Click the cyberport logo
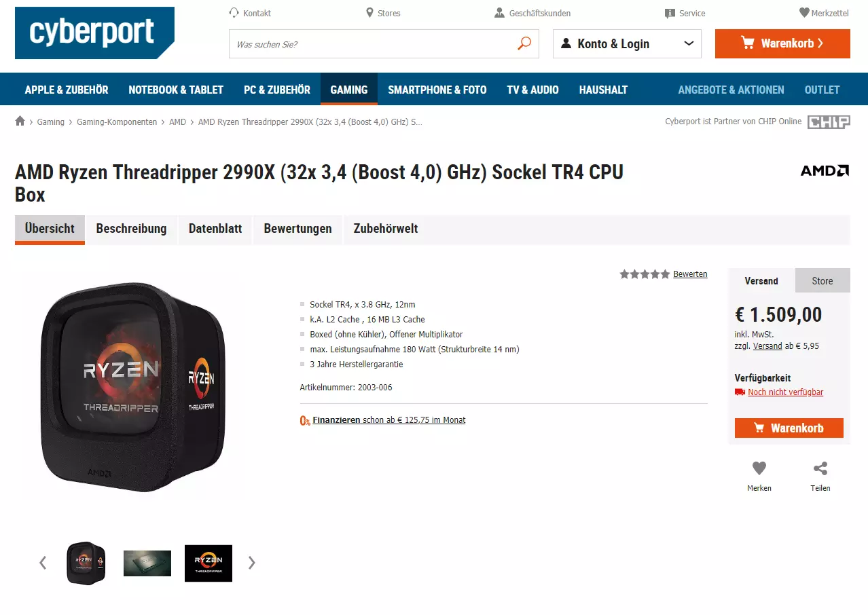This screenshot has height=615, width=868. point(94,33)
